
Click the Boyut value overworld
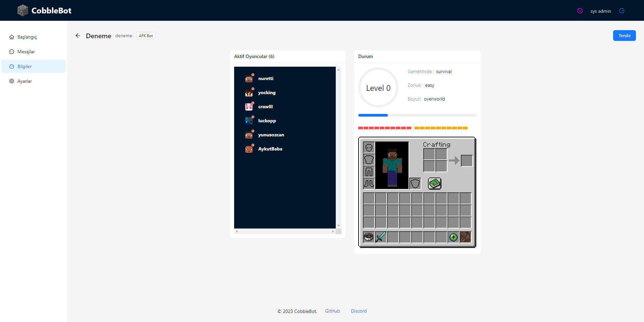pos(434,99)
